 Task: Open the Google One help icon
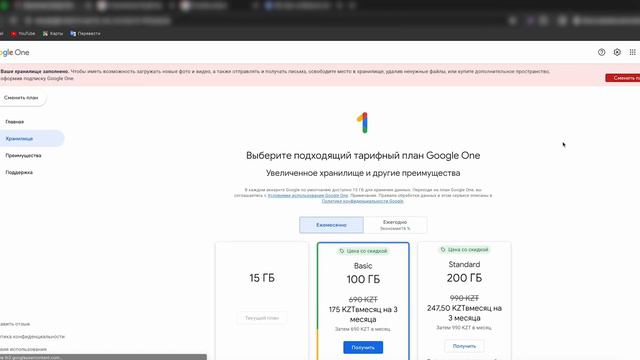click(601, 52)
